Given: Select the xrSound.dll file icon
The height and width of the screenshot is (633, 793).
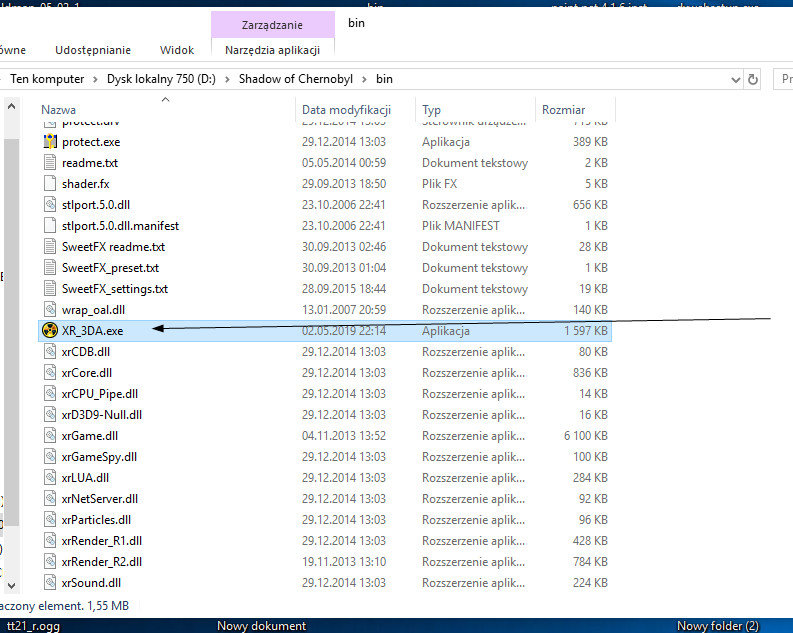Looking at the screenshot, I should pyautogui.click(x=50, y=583).
